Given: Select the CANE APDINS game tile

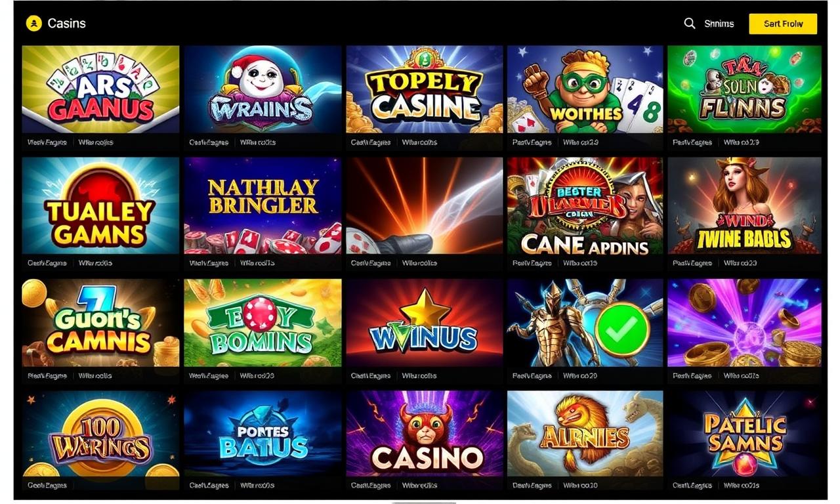Looking at the screenshot, I should [x=585, y=205].
